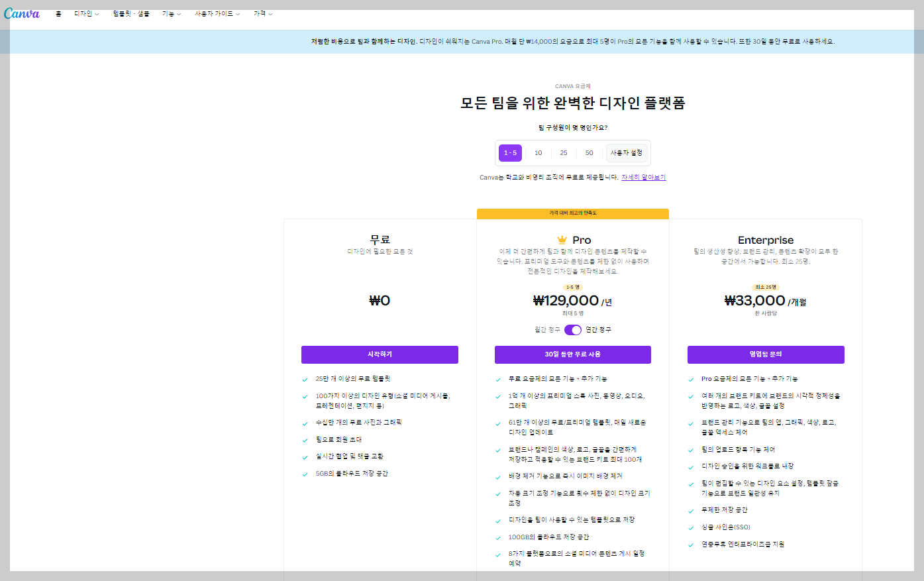Viewport: 924px width, 581px height.
Task: Click the 1-5 명 badge above Pro price
Action: pyautogui.click(x=573, y=288)
